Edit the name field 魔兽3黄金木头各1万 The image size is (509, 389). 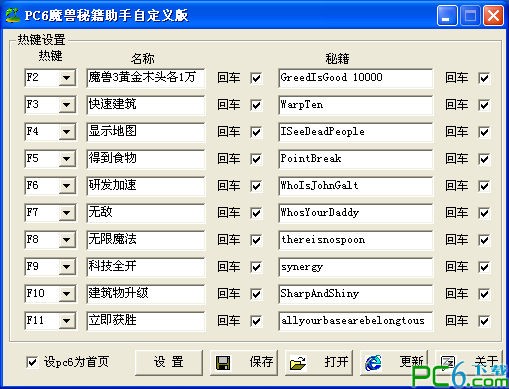coord(146,78)
